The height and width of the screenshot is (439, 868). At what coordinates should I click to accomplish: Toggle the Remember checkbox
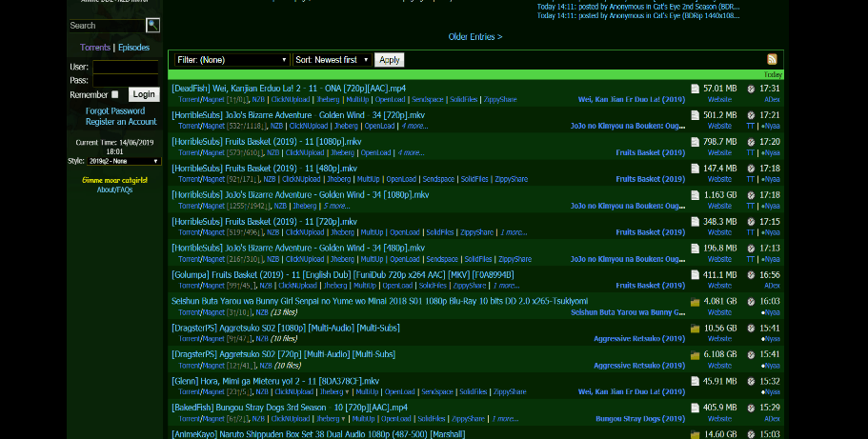coord(115,94)
